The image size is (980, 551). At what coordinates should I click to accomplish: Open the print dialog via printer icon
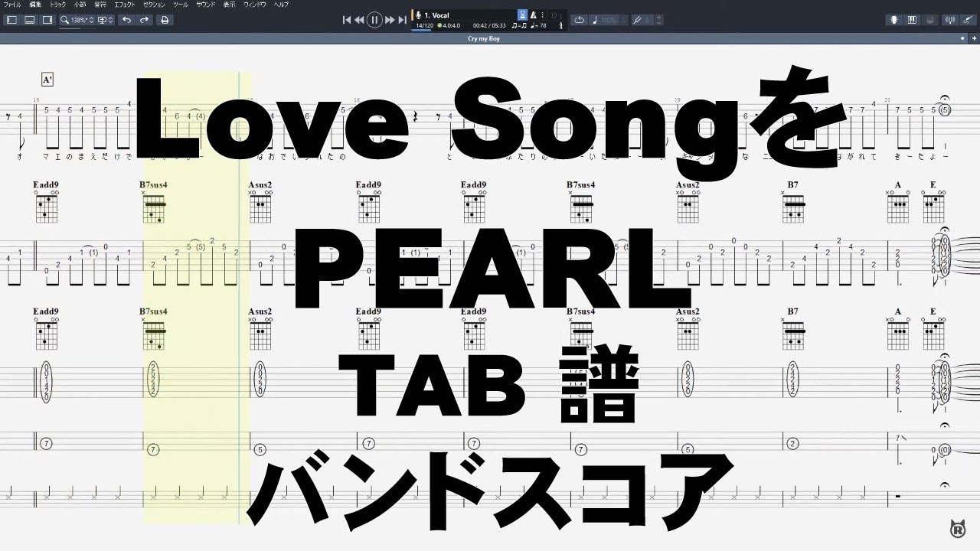tap(165, 19)
